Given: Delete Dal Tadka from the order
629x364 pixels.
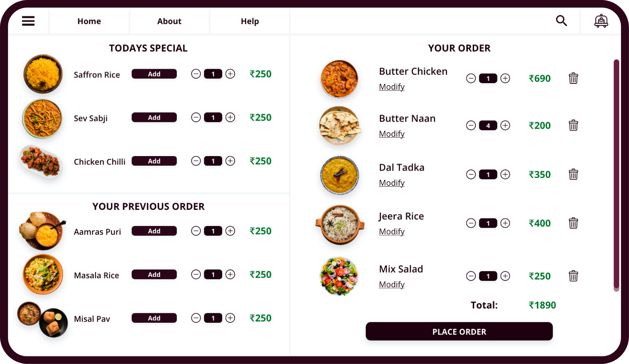Looking at the screenshot, I should point(573,174).
